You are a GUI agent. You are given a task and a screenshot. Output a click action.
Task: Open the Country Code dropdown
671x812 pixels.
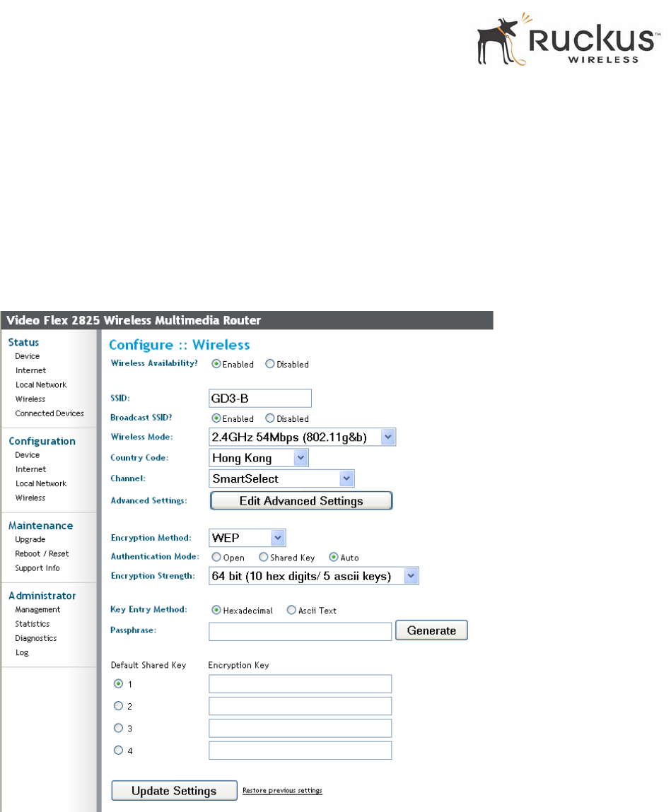pos(259,458)
